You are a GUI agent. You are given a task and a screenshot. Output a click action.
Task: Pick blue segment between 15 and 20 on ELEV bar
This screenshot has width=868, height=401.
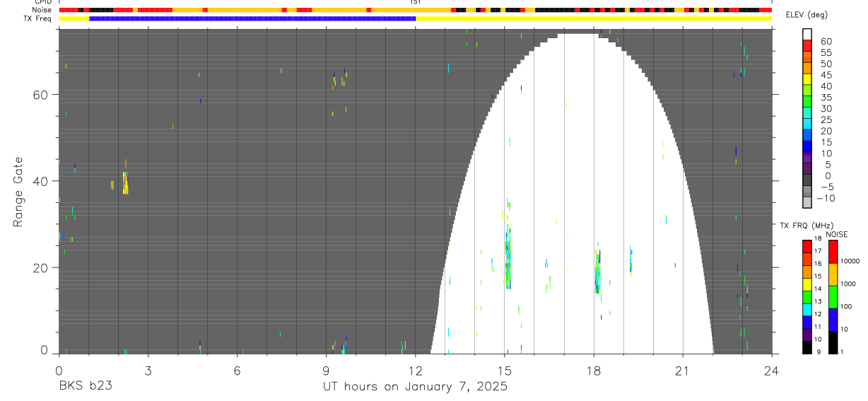[807, 136]
